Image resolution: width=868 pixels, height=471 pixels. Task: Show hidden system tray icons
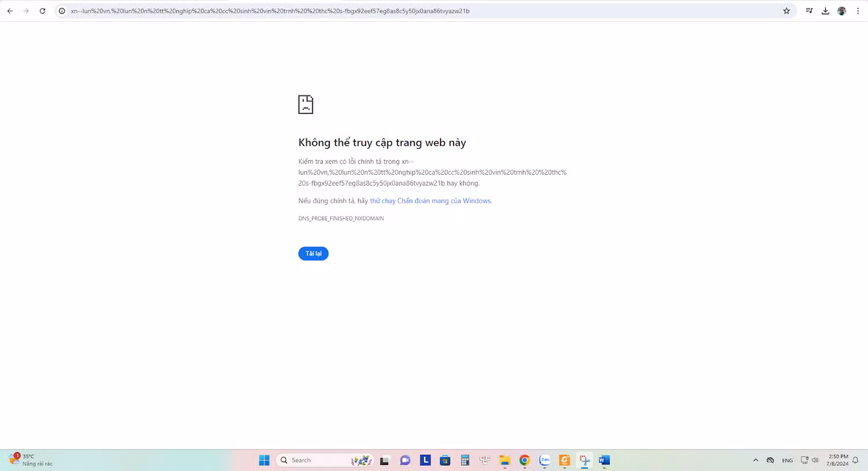[x=756, y=460]
